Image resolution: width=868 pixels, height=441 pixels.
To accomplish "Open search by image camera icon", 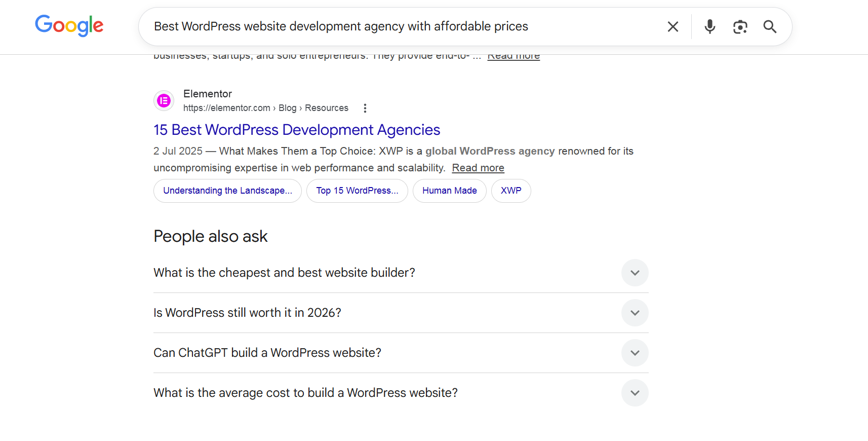I will click(x=740, y=27).
